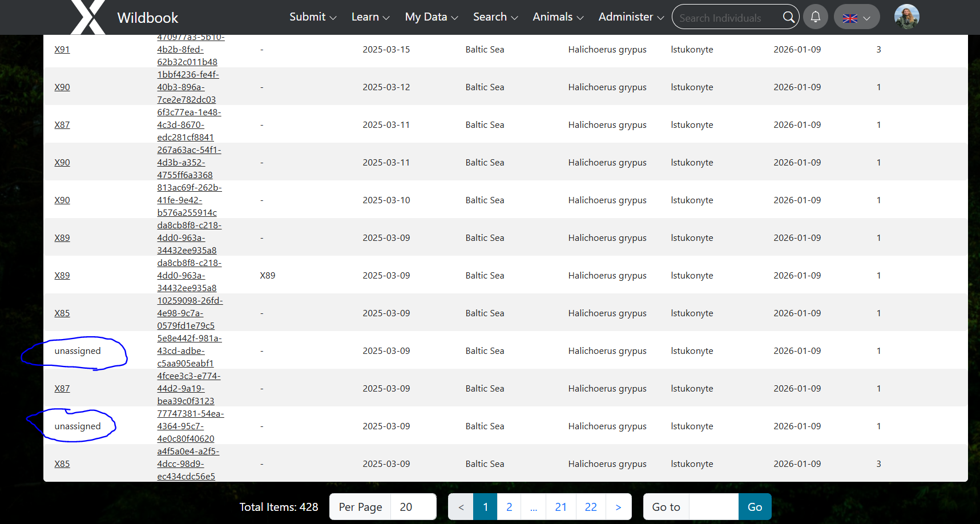Expand the Administer menu
The width and height of the screenshot is (980, 524).
(x=631, y=17)
